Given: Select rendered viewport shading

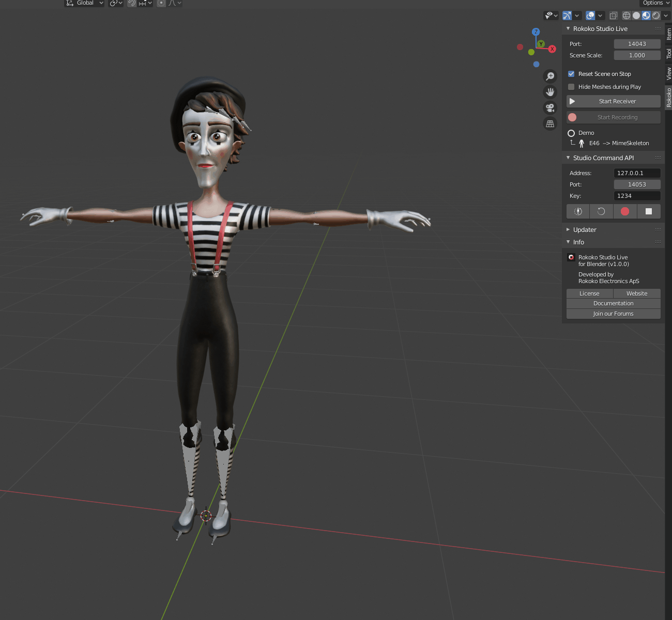Looking at the screenshot, I should click(x=656, y=16).
